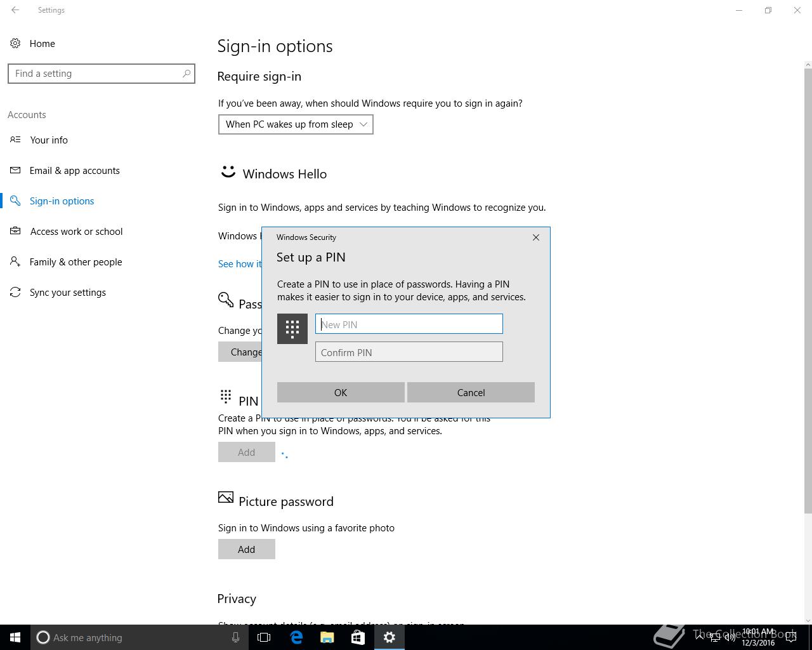Screen dimensions: 812x650
Task: Click the Picture password image icon
Action: click(x=226, y=497)
